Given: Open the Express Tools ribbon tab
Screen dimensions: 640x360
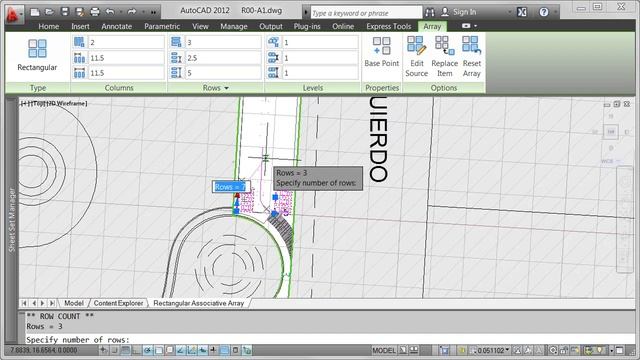Looking at the screenshot, I should point(389,26).
